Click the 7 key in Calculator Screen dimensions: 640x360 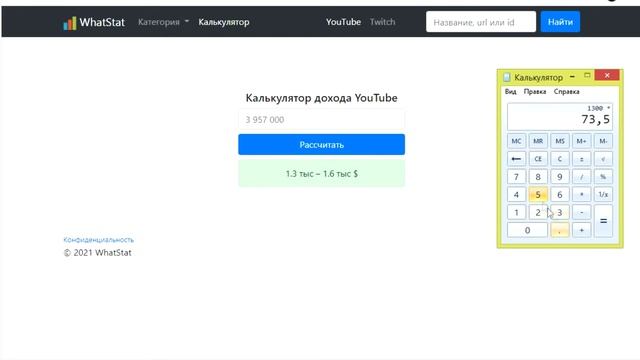tap(516, 177)
